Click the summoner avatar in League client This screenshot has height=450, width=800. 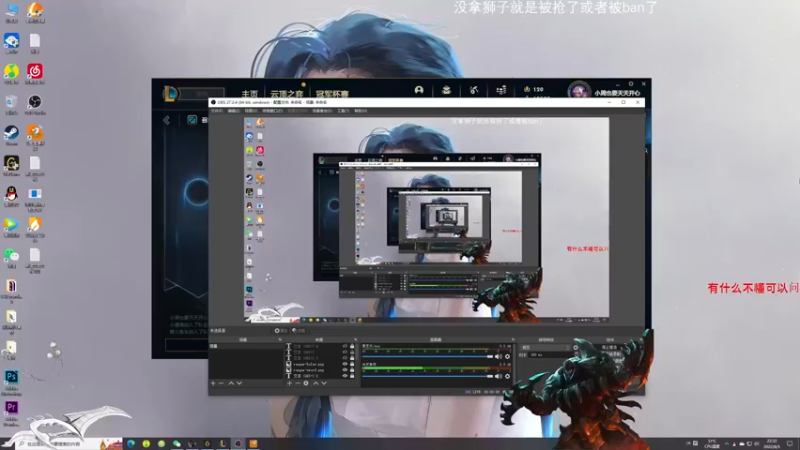pyautogui.click(x=579, y=91)
